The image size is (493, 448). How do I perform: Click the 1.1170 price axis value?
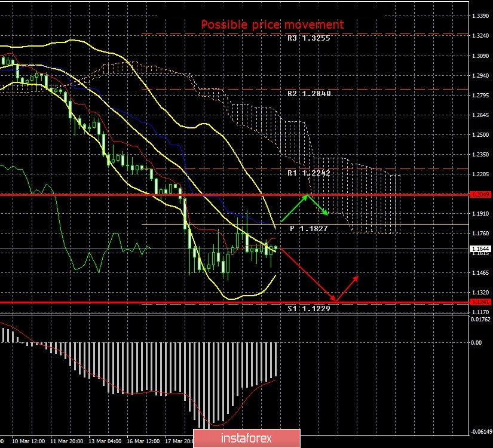tap(480, 312)
